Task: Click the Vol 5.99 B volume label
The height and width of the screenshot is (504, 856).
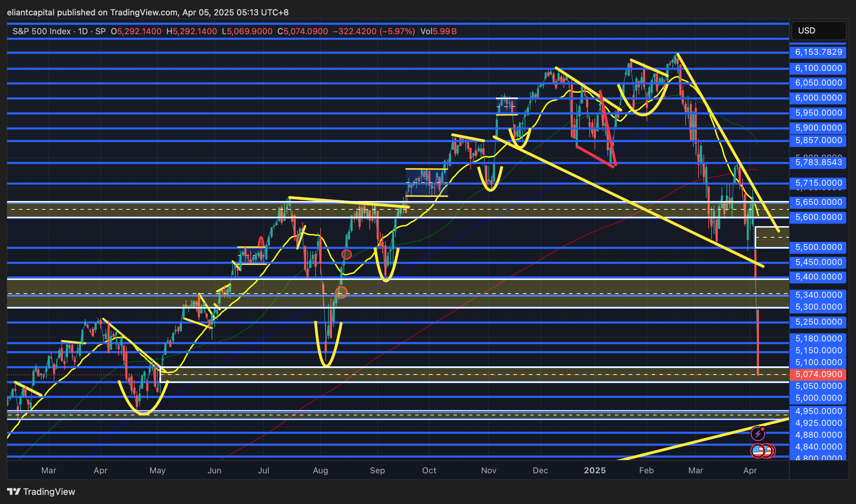Action: tap(438, 31)
